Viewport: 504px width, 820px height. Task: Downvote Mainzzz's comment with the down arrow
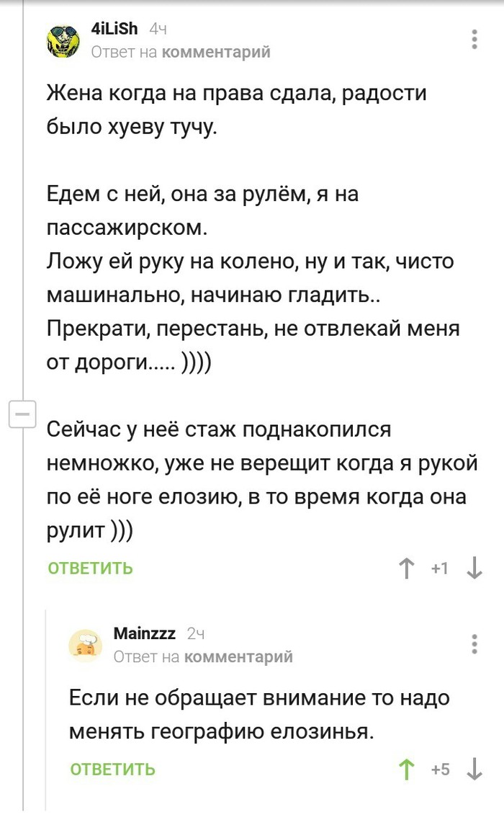(x=473, y=770)
